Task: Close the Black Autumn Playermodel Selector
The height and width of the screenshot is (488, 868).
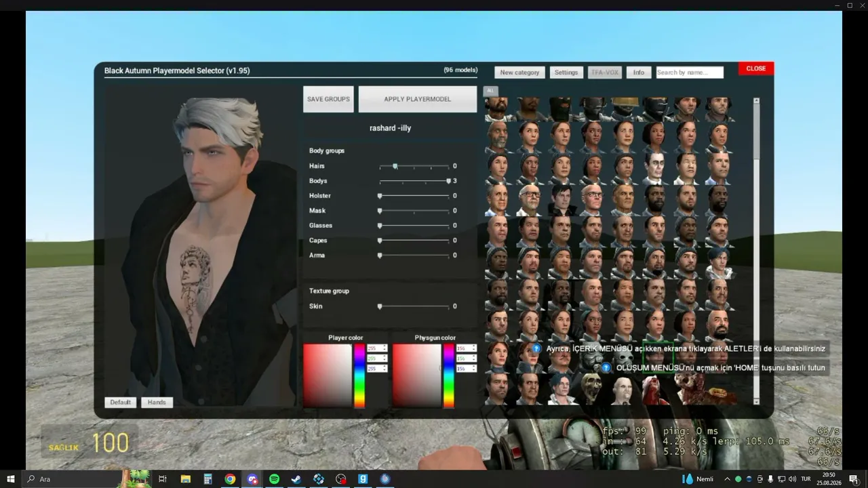Action: click(x=756, y=68)
